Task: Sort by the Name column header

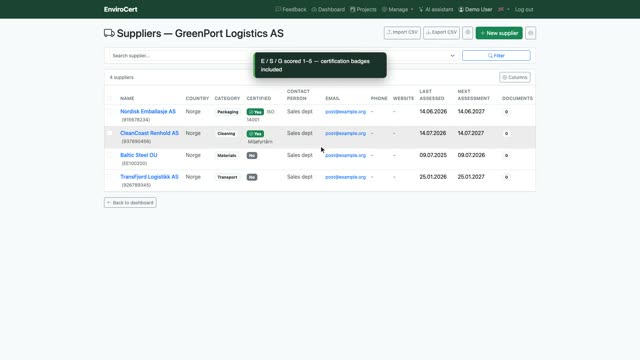Action: coord(127,98)
